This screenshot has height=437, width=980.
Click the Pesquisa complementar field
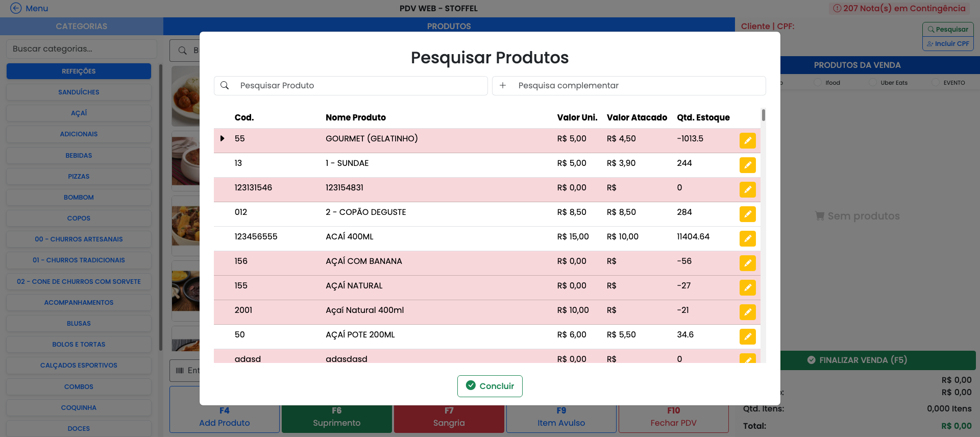(629, 85)
